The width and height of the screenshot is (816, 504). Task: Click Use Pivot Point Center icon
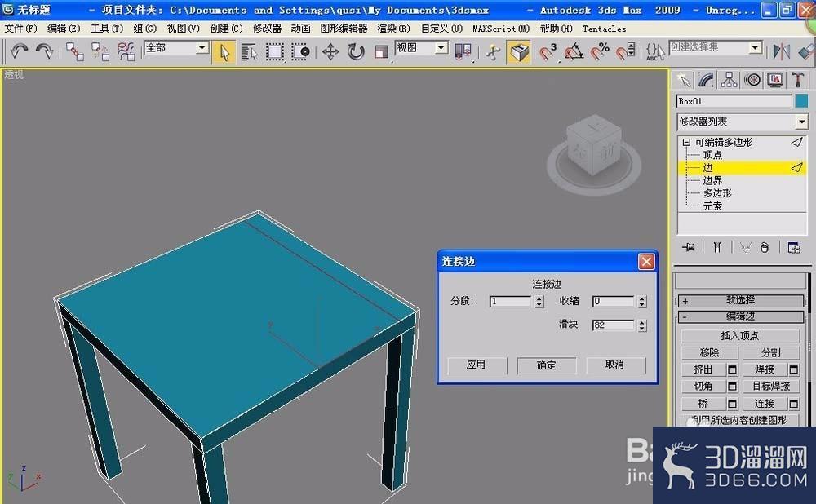(463, 52)
